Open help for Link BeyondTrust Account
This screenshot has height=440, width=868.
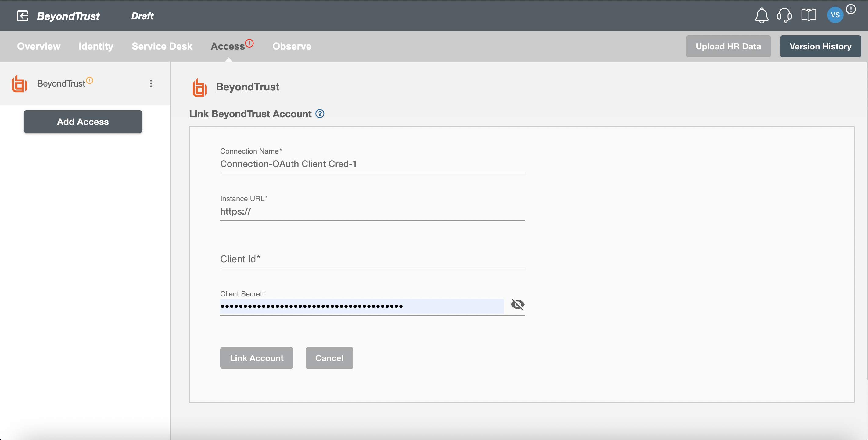pos(320,114)
